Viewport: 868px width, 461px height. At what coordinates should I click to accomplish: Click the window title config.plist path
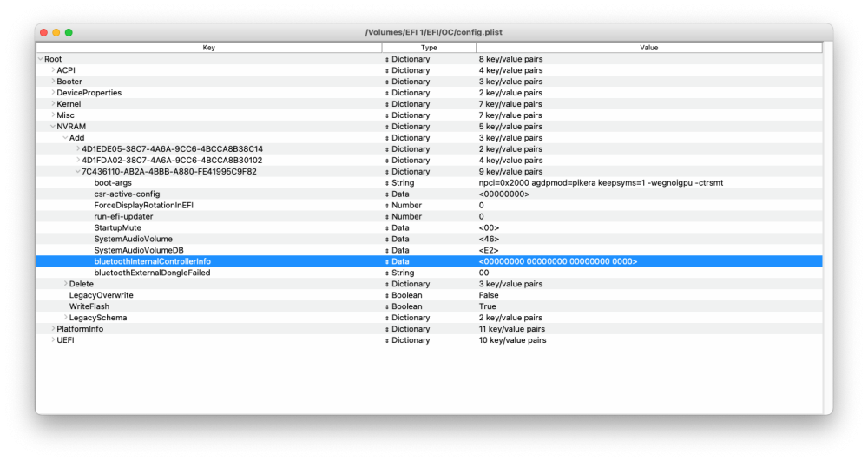(x=433, y=32)
